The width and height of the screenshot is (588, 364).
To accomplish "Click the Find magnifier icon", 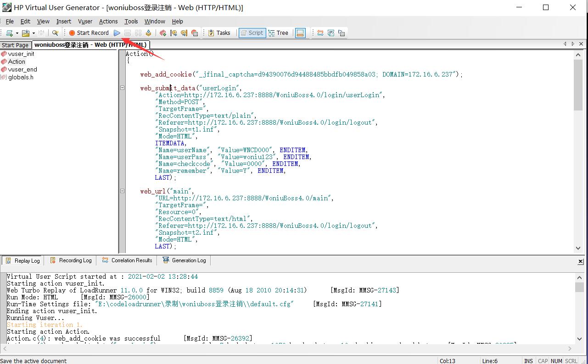I will tap(55, 33).
